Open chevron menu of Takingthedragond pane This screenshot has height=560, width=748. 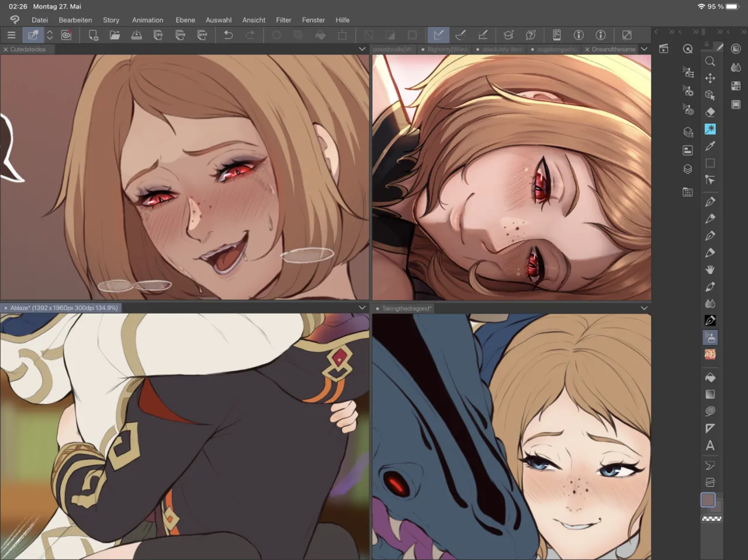(x=644, y=308)
